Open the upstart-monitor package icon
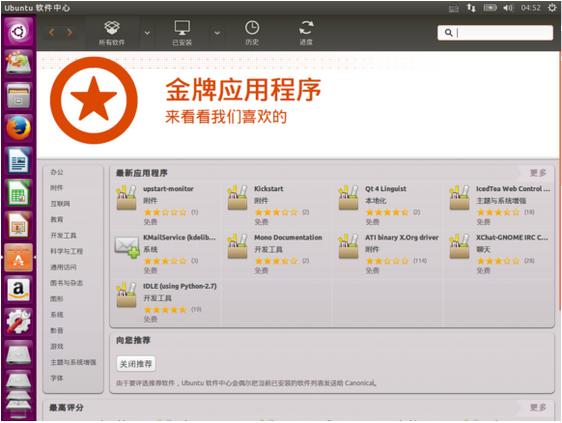Viewport: 562px width, 423px height. (x=127, y=198)
